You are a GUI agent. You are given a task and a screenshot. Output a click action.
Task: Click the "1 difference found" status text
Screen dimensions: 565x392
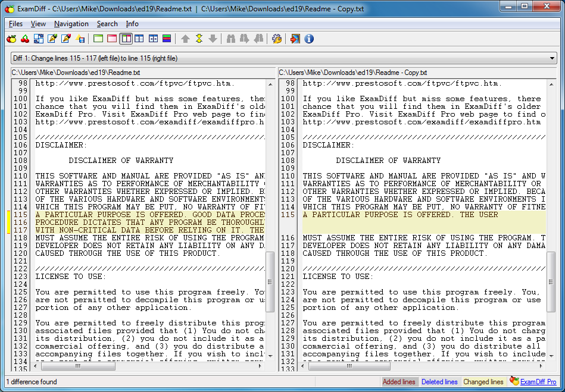[x=32, y=382]
